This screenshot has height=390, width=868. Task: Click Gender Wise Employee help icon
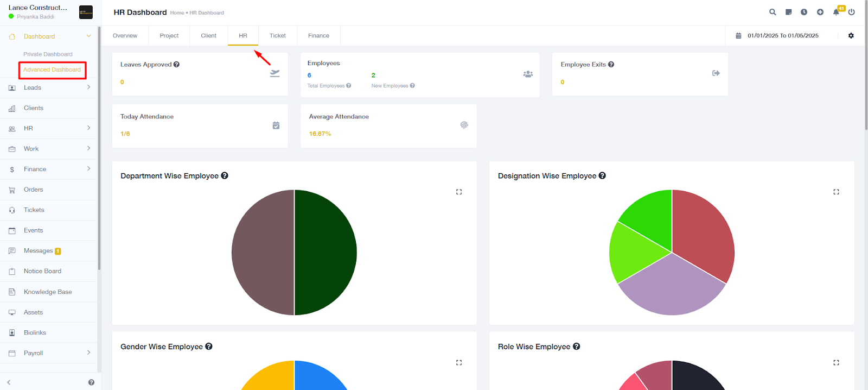pyautogui.click(x=209, y=347)
